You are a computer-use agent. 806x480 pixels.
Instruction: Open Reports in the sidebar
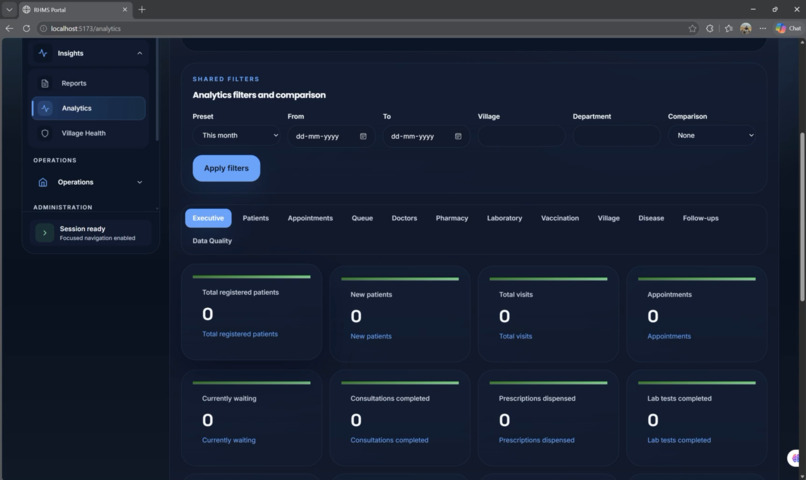[88, 83]
